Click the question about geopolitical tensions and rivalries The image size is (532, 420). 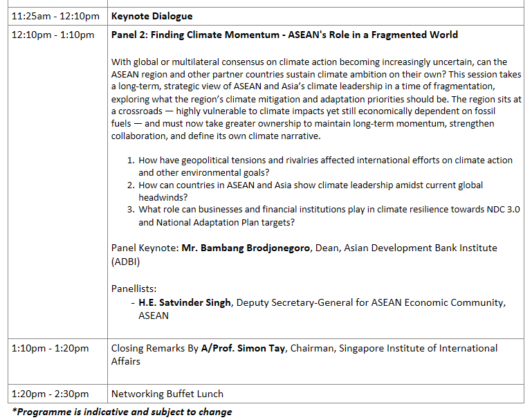pos(325,160)
